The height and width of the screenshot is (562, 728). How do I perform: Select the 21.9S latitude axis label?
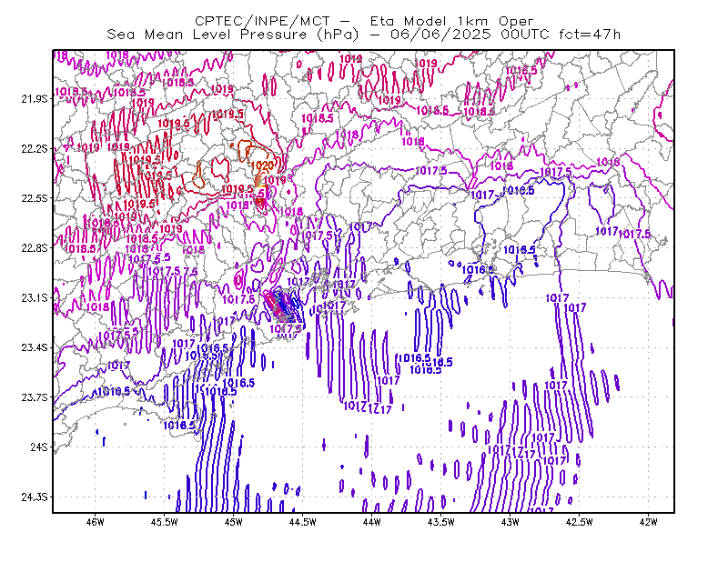pyautogui.click(x=35, y=98)
